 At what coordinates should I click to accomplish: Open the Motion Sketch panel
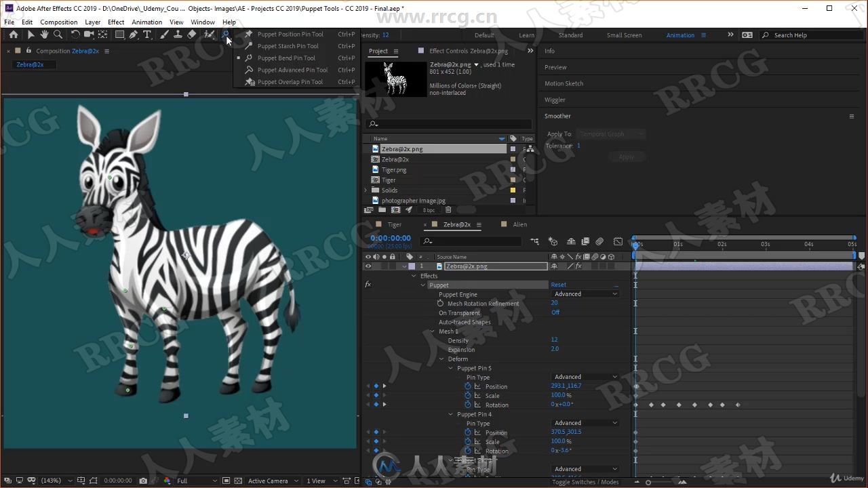tap(564, 83)
